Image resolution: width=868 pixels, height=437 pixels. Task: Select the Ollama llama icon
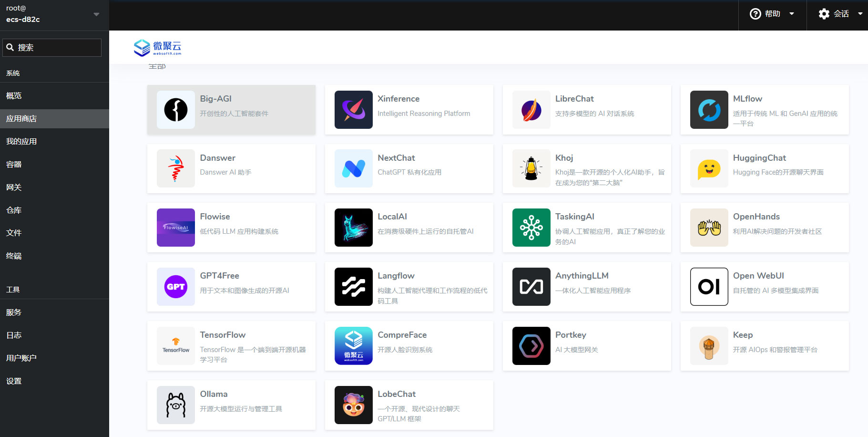click(175, 405)
